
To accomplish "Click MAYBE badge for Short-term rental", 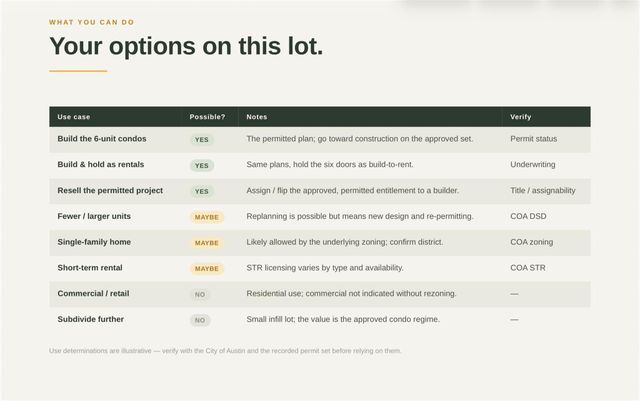I will [207, 268].
